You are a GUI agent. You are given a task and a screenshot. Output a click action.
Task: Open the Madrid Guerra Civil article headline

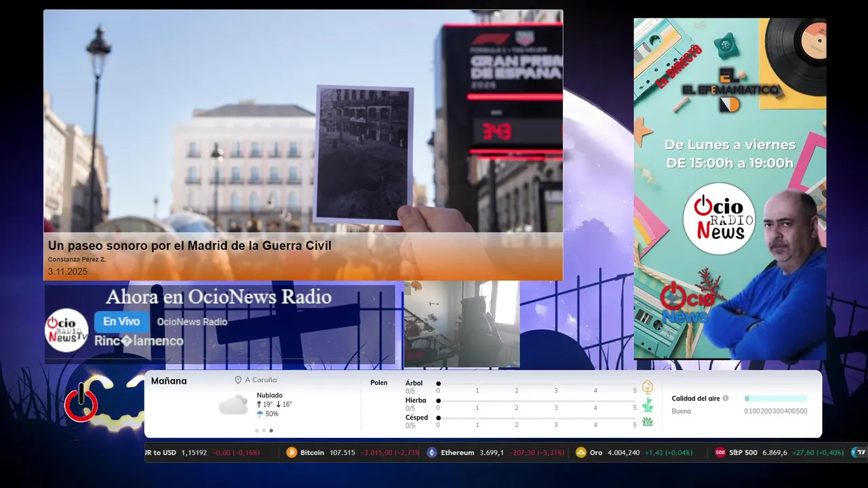point(190,245)
